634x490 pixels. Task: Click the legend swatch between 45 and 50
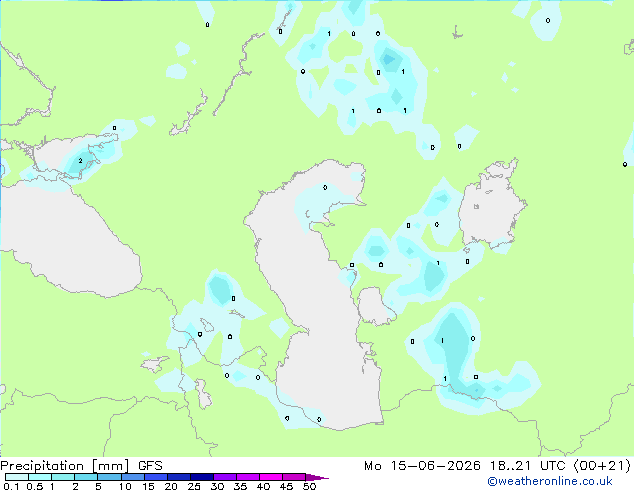click(x=294, y=477)
